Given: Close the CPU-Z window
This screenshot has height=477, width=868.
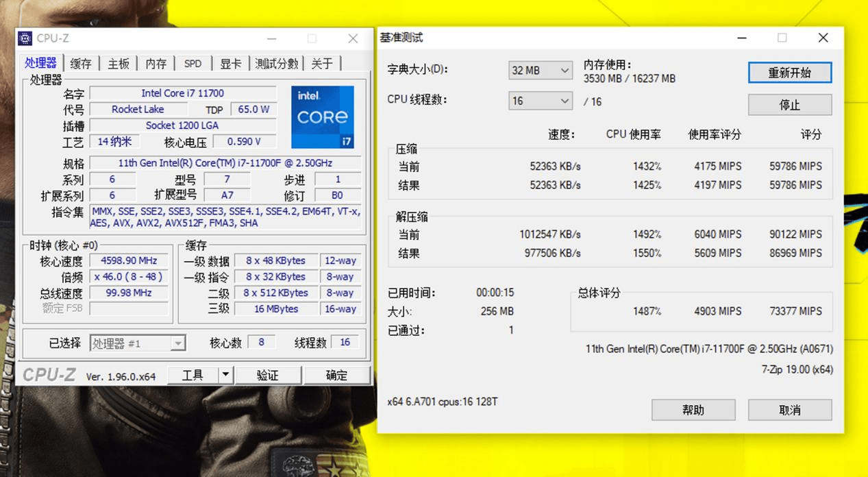Looking at the screenshot, I should [353, 38].
